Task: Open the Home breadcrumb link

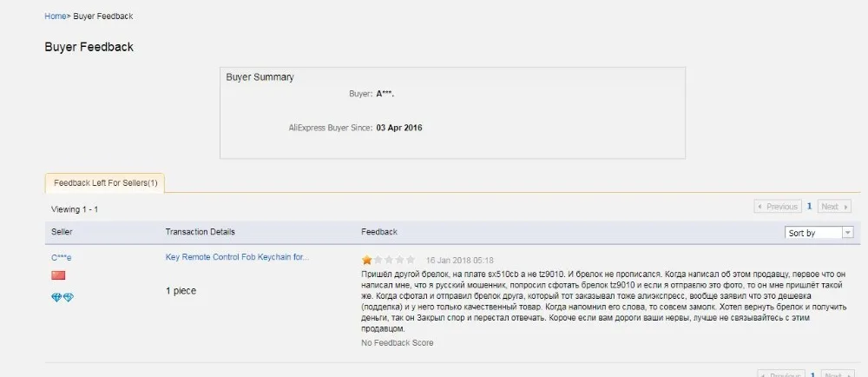Action: 56,16
